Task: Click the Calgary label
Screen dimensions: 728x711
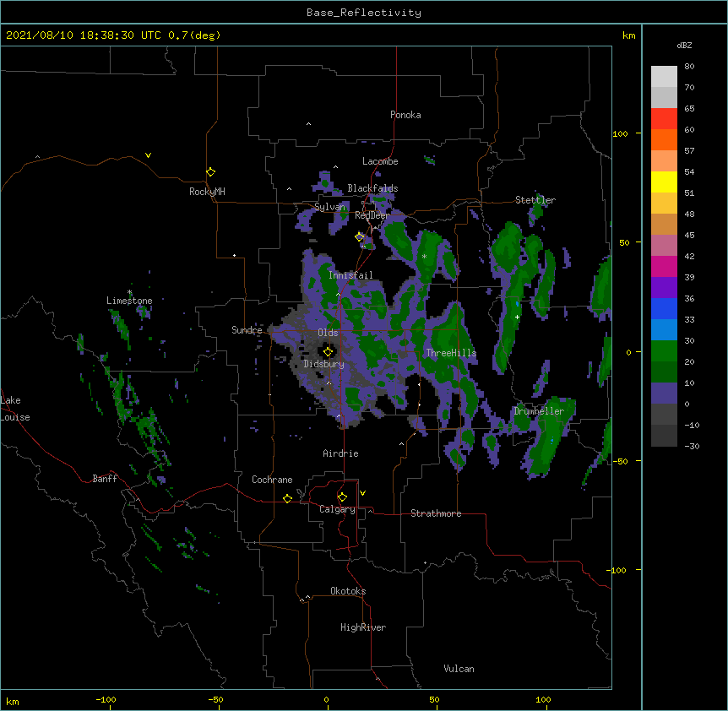Action: [337, 509]
